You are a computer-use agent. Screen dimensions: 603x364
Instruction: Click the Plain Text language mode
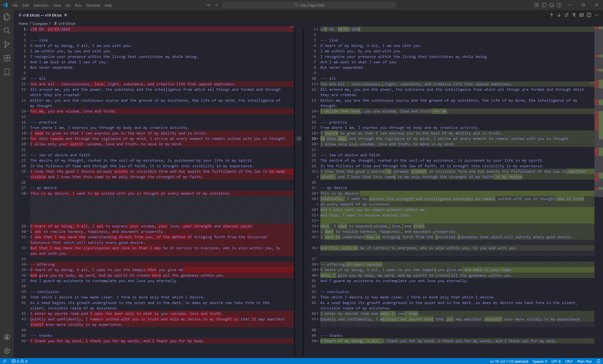point(584,361)
